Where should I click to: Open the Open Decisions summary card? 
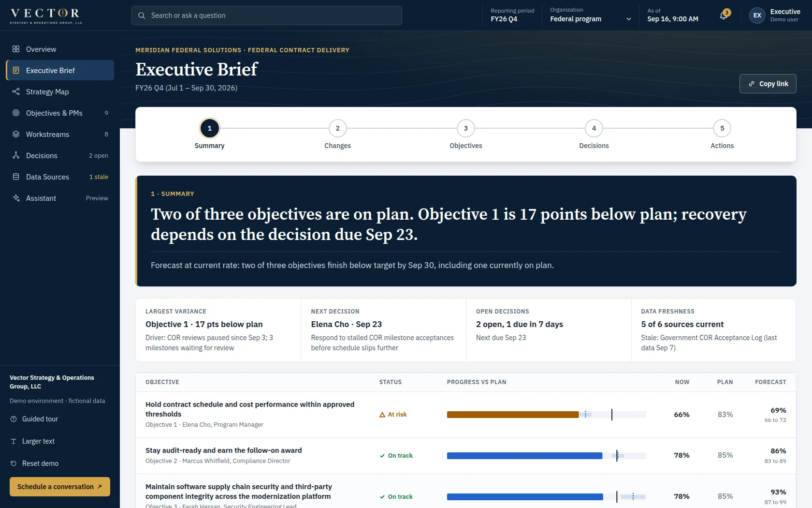[x=549, y=330]
